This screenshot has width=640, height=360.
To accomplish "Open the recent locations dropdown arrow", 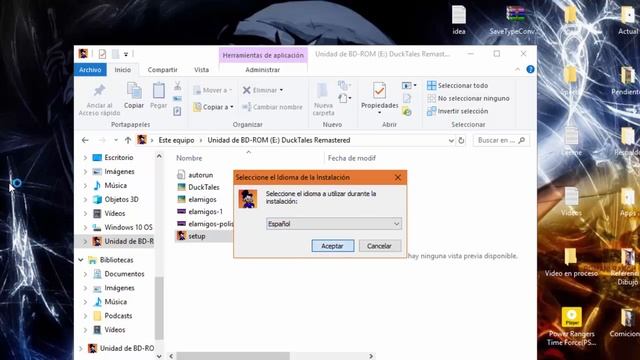I will coord(116,140).
